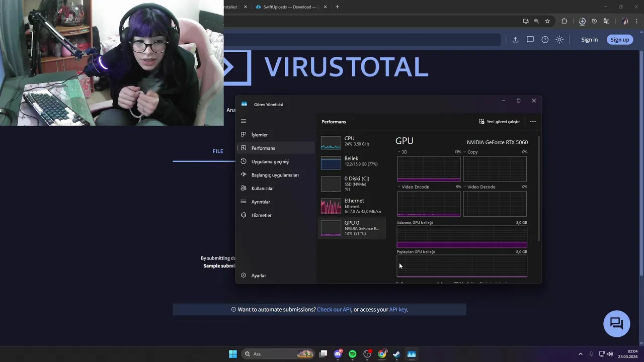This screenshot has width=644, height=362.
Task: Click the taskbar volume speaker icon
Action: 610,354
